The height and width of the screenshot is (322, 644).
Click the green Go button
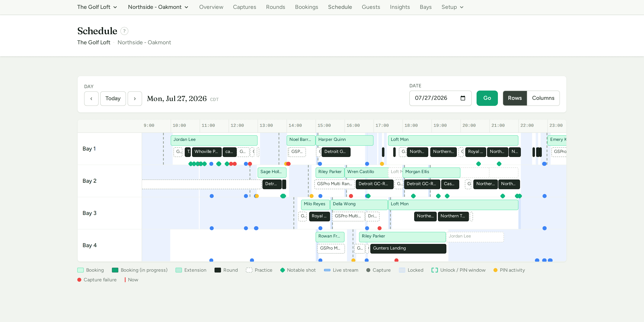(x=487, y=98)
